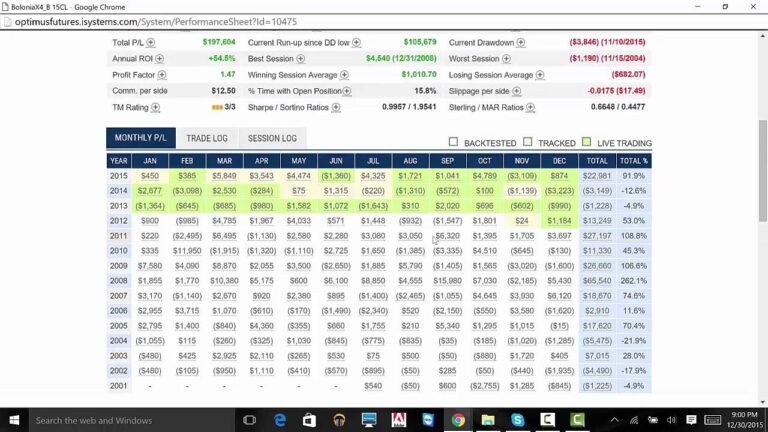Viewport: 768px width, 432px height.
Task: Open Adobe Reader from taskbar
Action: click(399, 420)
